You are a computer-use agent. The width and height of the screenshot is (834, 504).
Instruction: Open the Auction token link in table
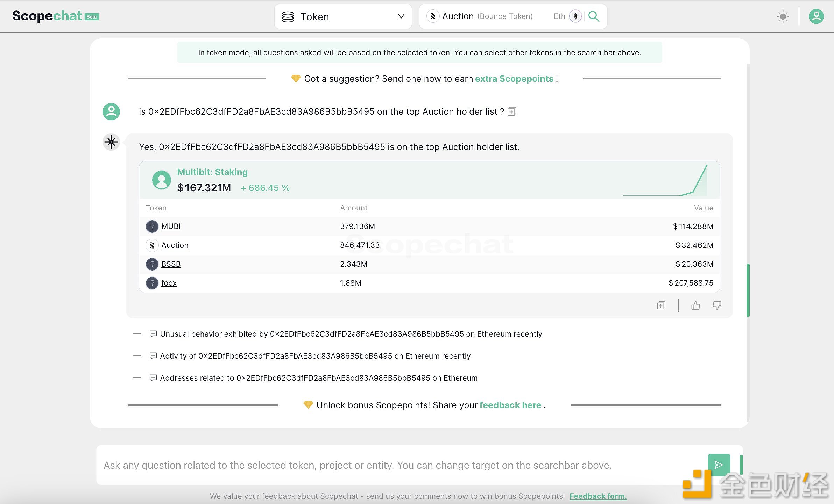[175, 245]
